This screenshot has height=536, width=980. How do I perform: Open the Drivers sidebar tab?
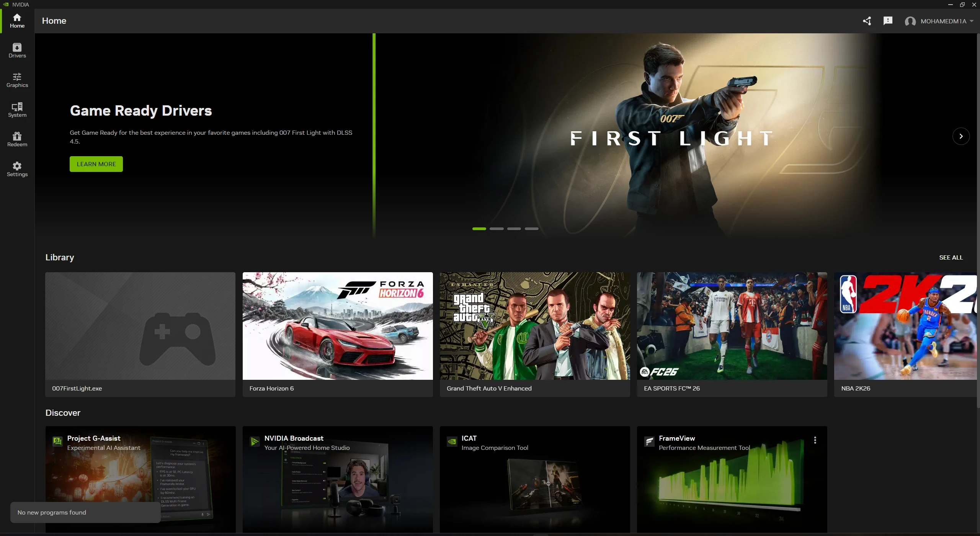tap(17, 51)
